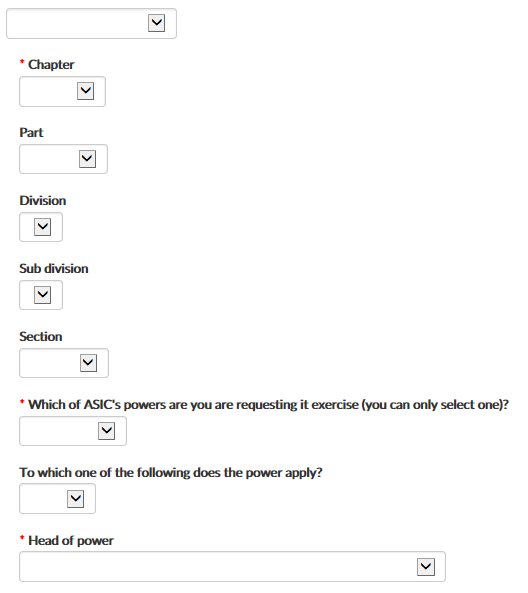The width and height of the screenshot is (528, 593).
Task: Click the Head of power label
Action: click(71, 541)
